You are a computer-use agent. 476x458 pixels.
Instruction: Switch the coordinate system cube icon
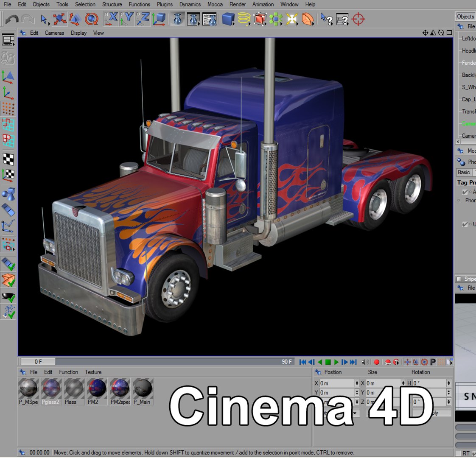(x=159, y=19)
